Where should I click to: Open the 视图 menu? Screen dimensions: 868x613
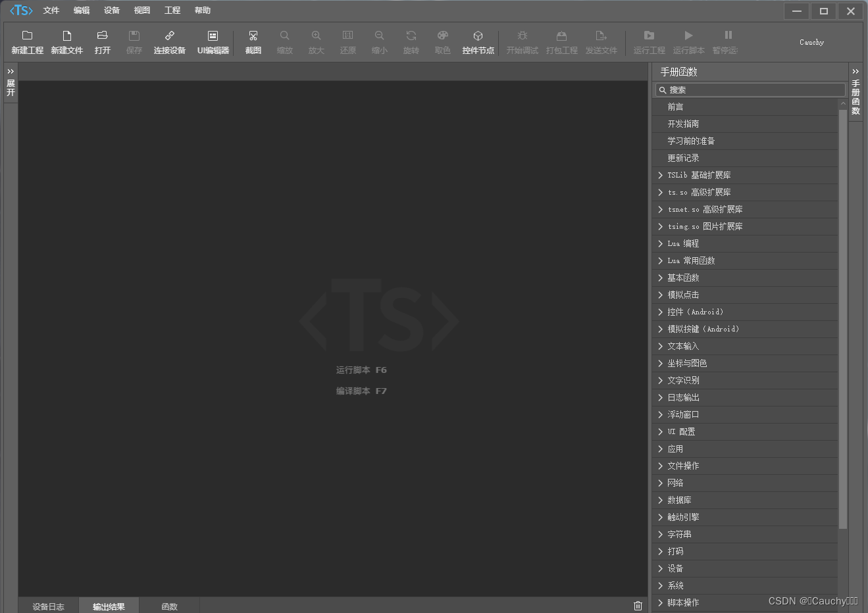142,11
